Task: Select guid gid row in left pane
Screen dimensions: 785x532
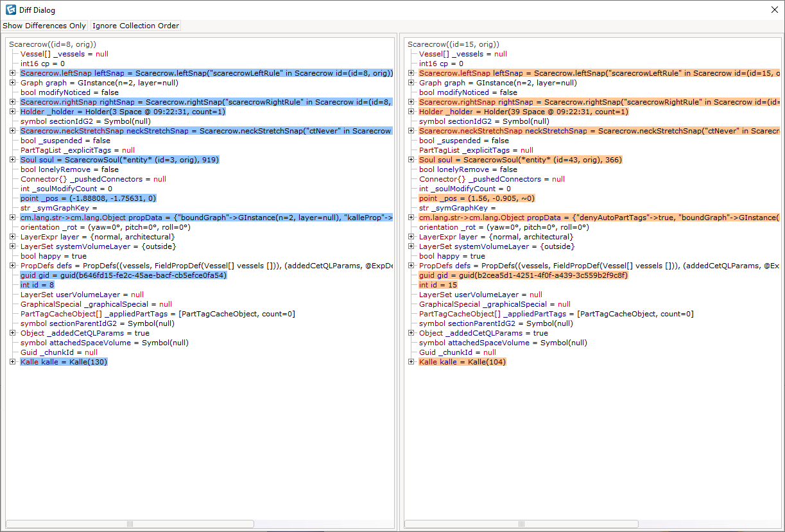Action: [123, 275]
